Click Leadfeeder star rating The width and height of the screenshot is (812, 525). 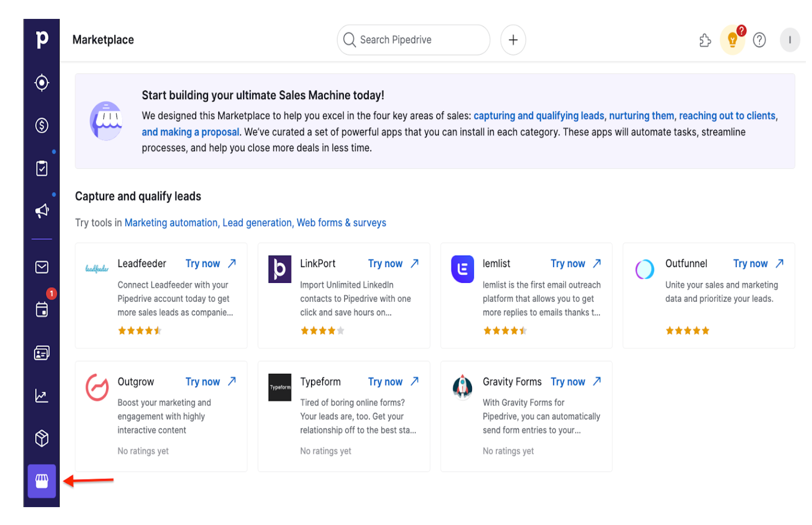tap(139, 331)
